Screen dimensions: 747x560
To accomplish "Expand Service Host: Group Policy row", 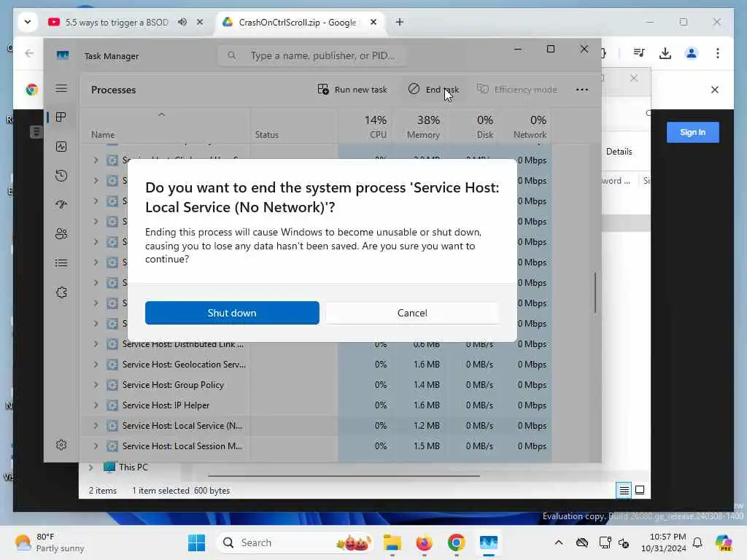I will click(x=96, y=385).
